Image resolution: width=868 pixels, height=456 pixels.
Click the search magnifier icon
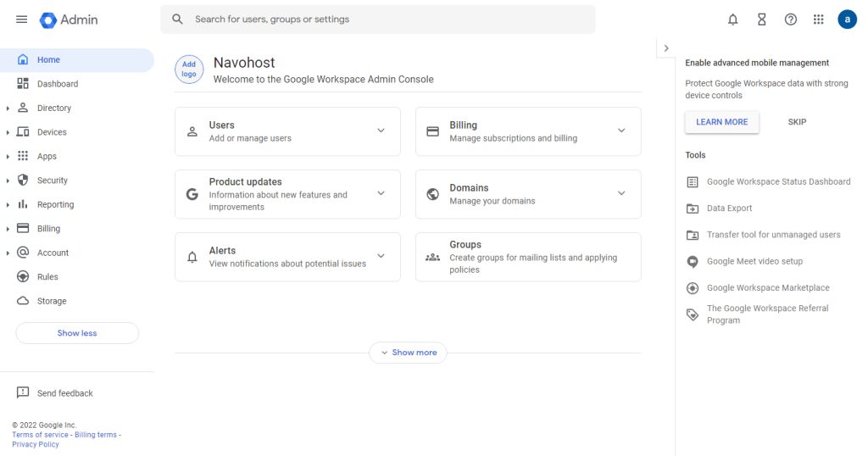pos(177,19)
